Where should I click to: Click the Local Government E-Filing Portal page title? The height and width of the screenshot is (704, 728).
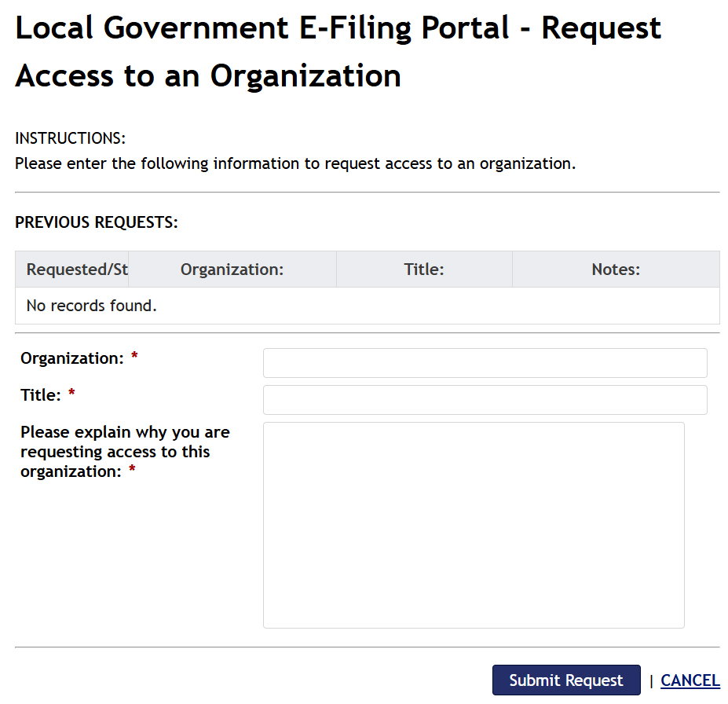click(338, 52)
